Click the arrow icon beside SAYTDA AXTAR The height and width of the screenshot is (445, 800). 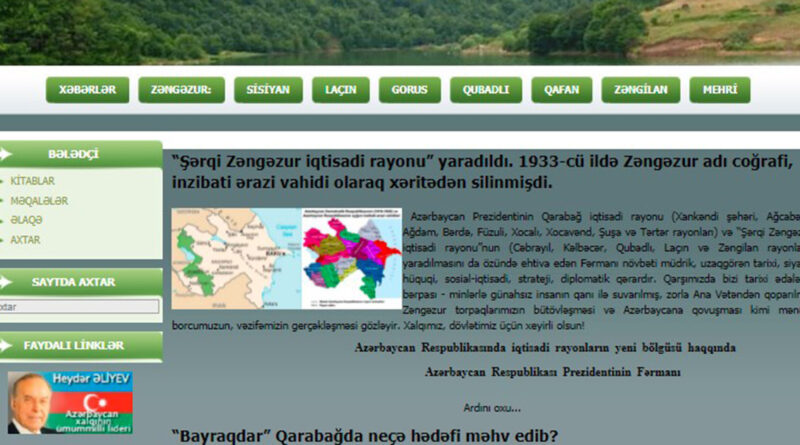6,282
